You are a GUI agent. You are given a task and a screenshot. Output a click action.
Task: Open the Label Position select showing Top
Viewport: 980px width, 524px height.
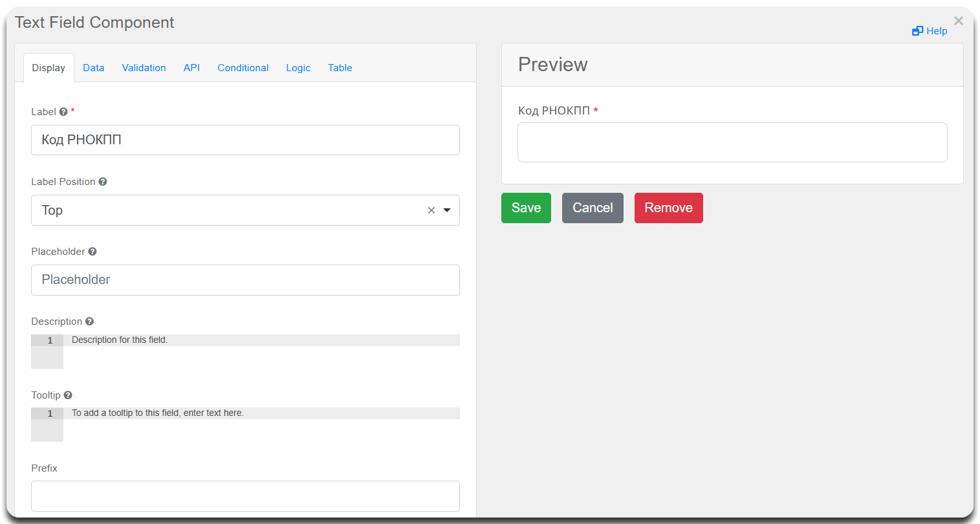coord(226,210)
